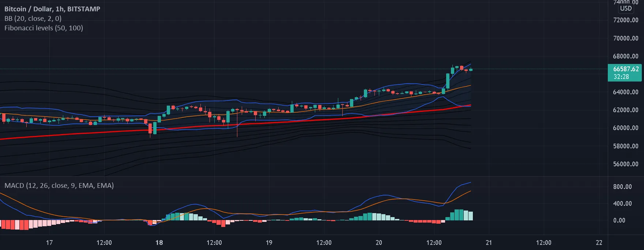Image resolution: width=644 pixels, height=250 pixels.
Task: Click the date label 22 on time axis
Action: [x=599, y=242]
